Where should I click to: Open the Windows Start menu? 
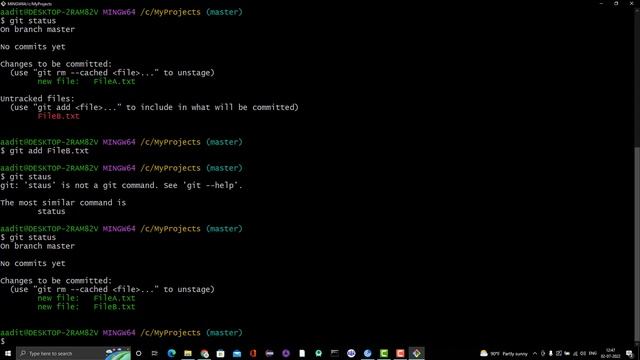coord(7,353)
